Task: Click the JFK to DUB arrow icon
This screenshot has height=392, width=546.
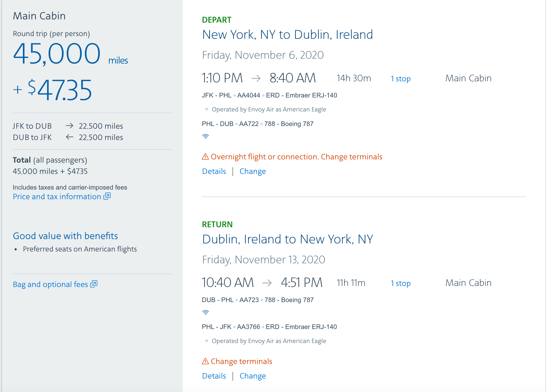Action: 70,126
